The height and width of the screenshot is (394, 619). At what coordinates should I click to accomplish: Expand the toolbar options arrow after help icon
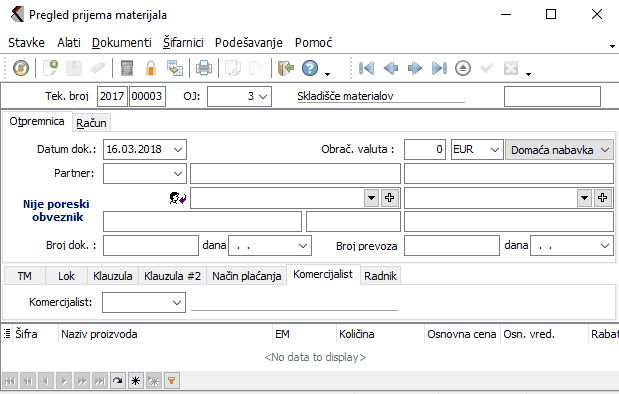point(327,74)
